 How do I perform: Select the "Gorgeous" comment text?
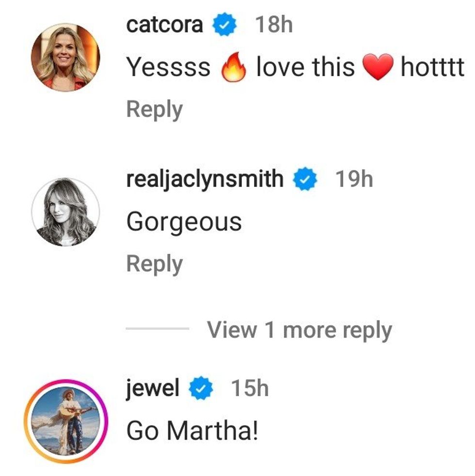tap(184, 222)
